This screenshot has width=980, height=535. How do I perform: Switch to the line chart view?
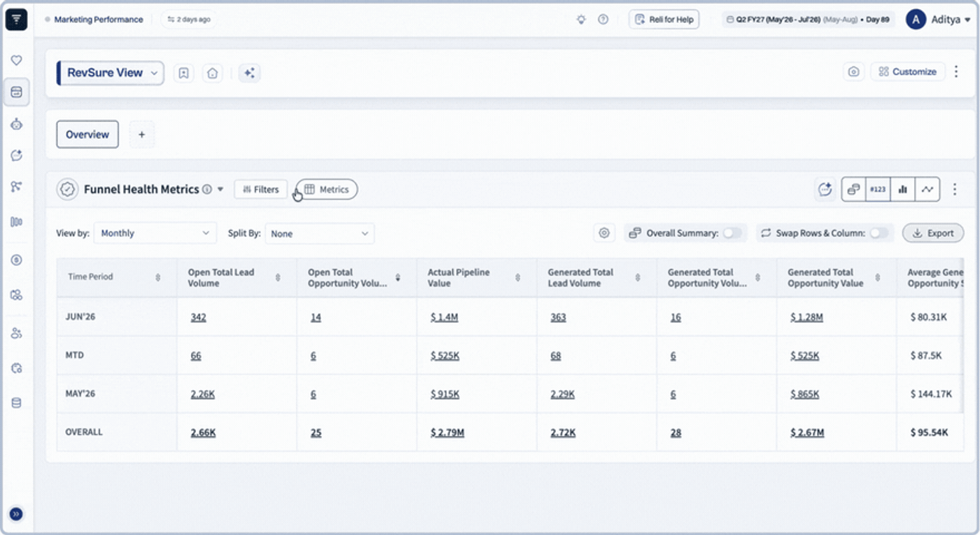pos(927,189)
